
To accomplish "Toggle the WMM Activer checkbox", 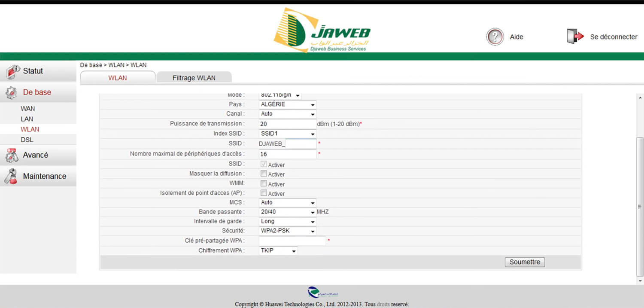I will pyautogui.click(x=264, y=184).
